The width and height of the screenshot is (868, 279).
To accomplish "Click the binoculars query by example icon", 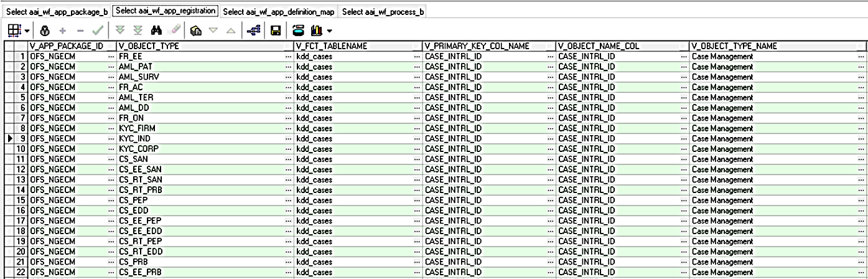I will (x=157, y=30).
